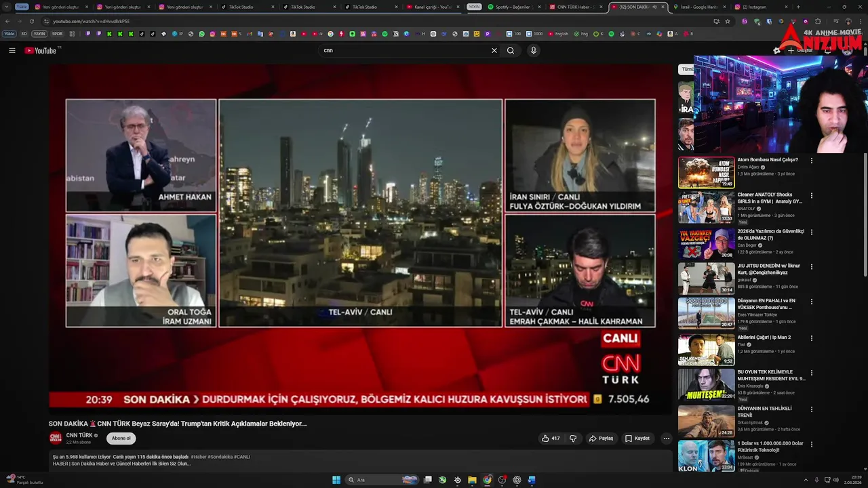Start voice search with the microphone icon
The image size is (868, 488).
click(x=534, y=50)
